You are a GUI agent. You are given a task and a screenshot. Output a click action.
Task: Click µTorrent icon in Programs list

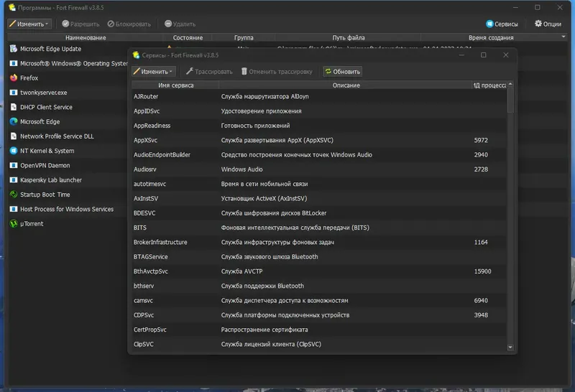coord(14,223)
